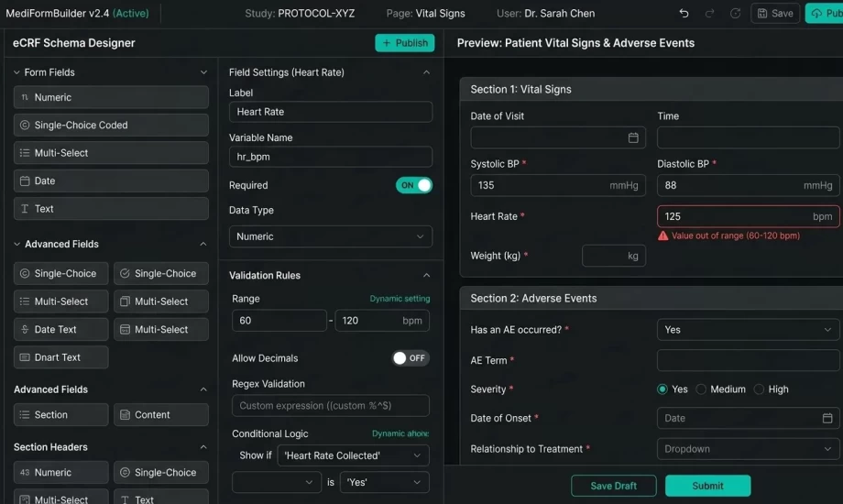Viewport: 843px width, 504px height.
Task: Open the calendar icon in Date of Onset
Action: [827, 418]
